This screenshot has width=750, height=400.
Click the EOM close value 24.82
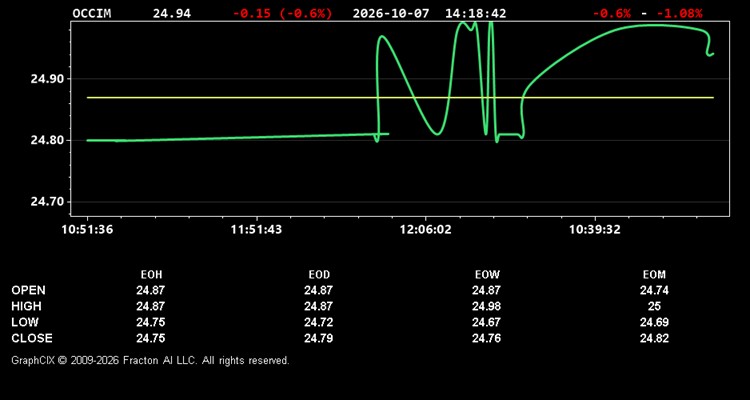654,338
